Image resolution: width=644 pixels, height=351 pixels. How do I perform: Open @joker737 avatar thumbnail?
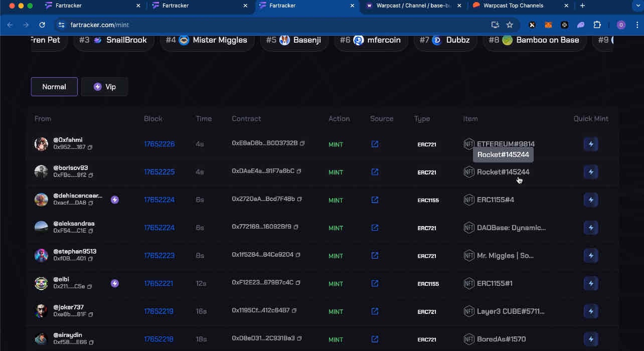(41, 311)
